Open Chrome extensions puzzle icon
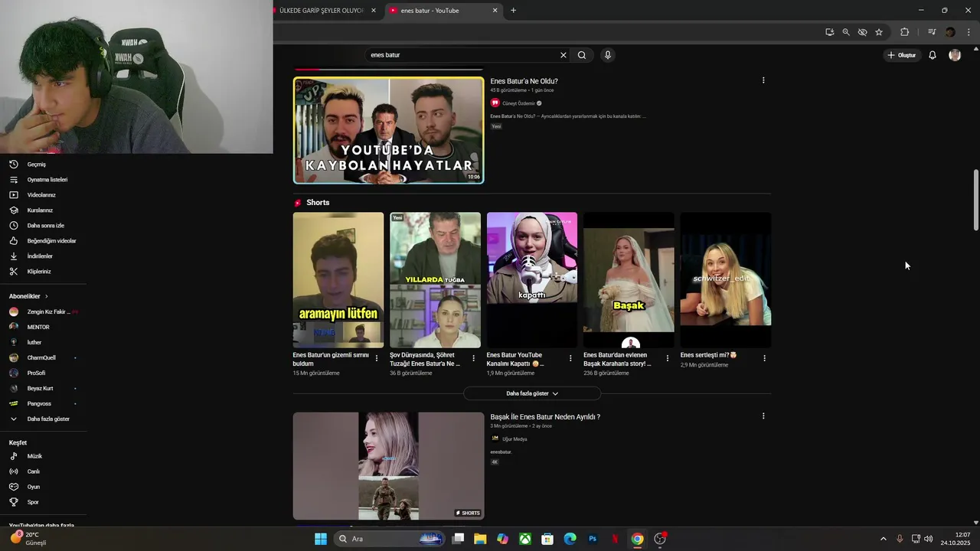Viewport: 980px width, 551px height. (x=905, y=32)
